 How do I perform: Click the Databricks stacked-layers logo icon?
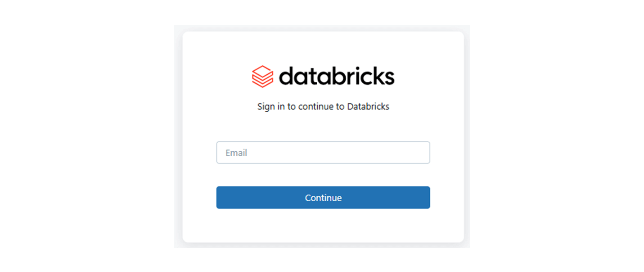coord(262,77)
